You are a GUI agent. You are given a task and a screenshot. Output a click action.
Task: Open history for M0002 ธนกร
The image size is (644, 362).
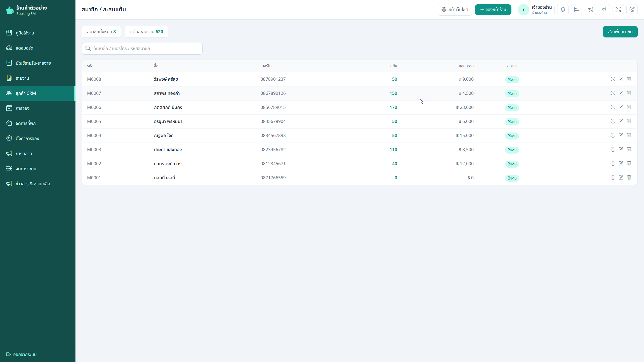pos(613,163)
